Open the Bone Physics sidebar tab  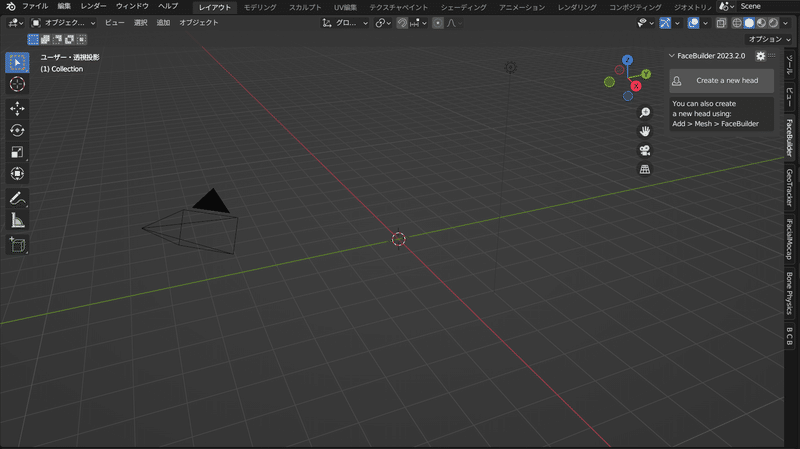coord(789,293)
